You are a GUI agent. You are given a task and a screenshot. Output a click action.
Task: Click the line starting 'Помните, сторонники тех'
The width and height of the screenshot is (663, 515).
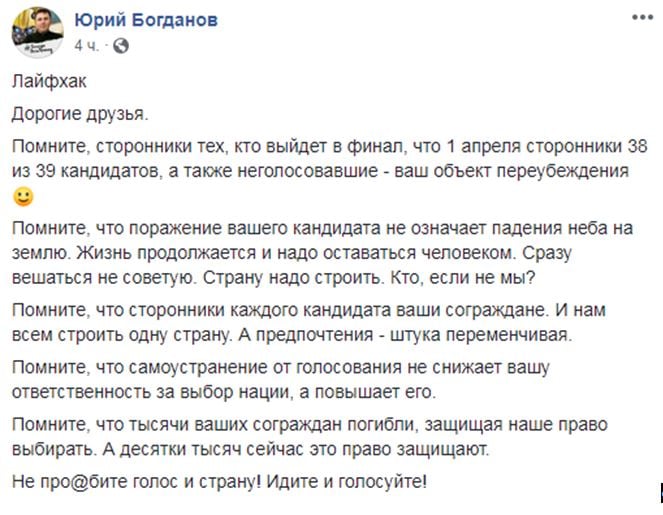[x=330, y=146]
